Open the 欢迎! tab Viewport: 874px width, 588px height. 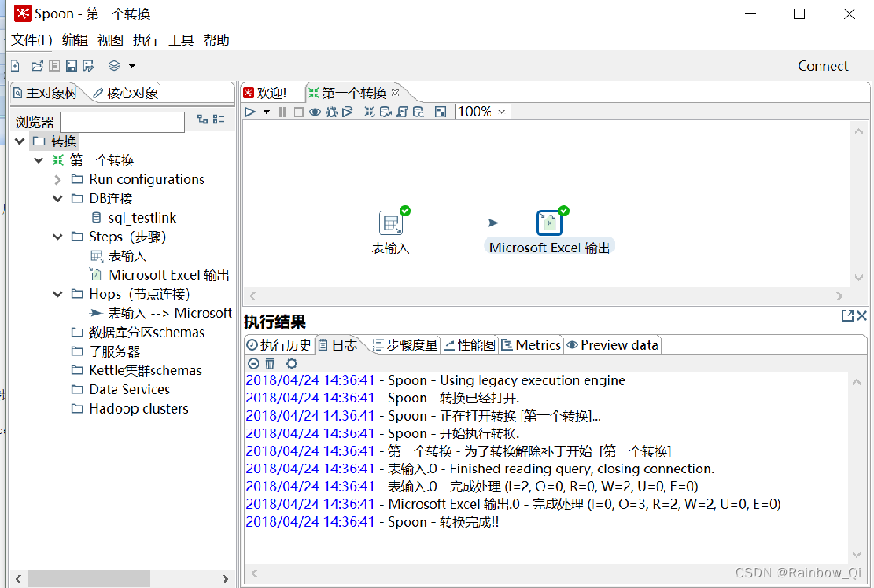(x=266, y=93)
